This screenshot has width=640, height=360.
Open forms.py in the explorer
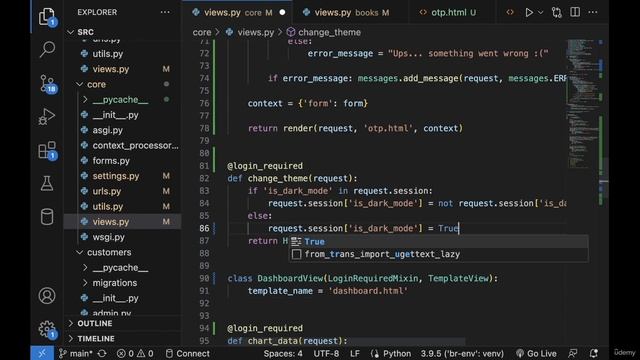click(111, 161)
